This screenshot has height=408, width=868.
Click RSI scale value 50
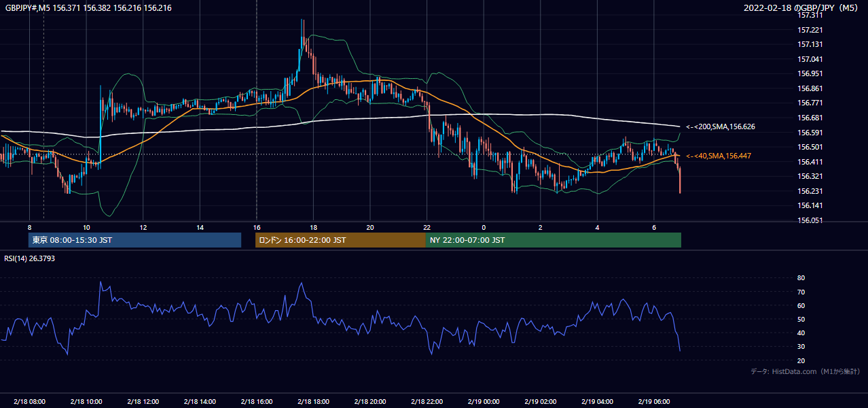(801, 319)
